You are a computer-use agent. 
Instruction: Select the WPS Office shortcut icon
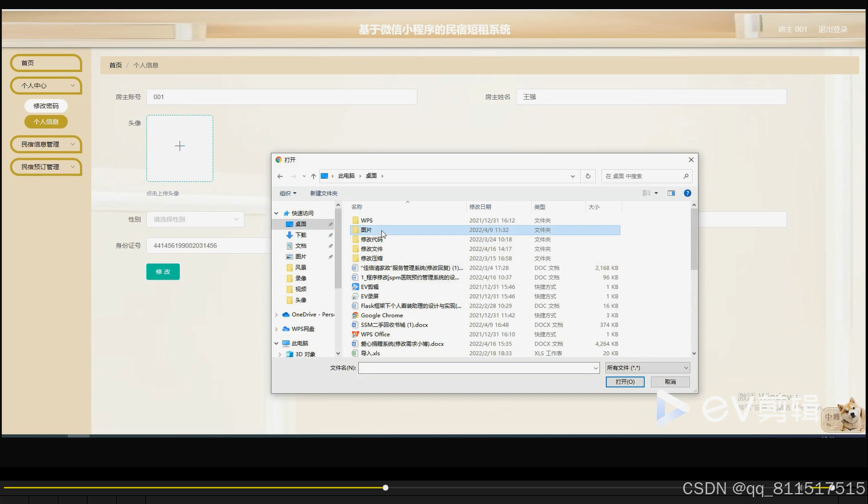[356, 334]
